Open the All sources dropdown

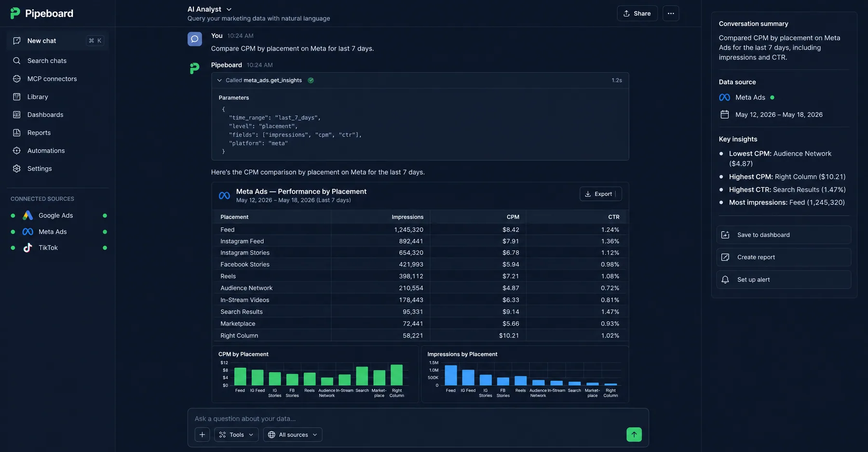[293, 435]
